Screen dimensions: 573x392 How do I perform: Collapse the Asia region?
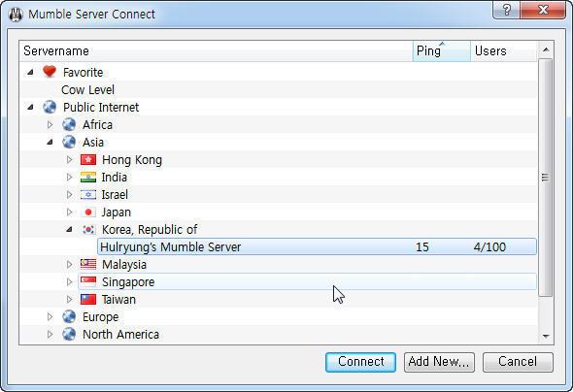51,142
